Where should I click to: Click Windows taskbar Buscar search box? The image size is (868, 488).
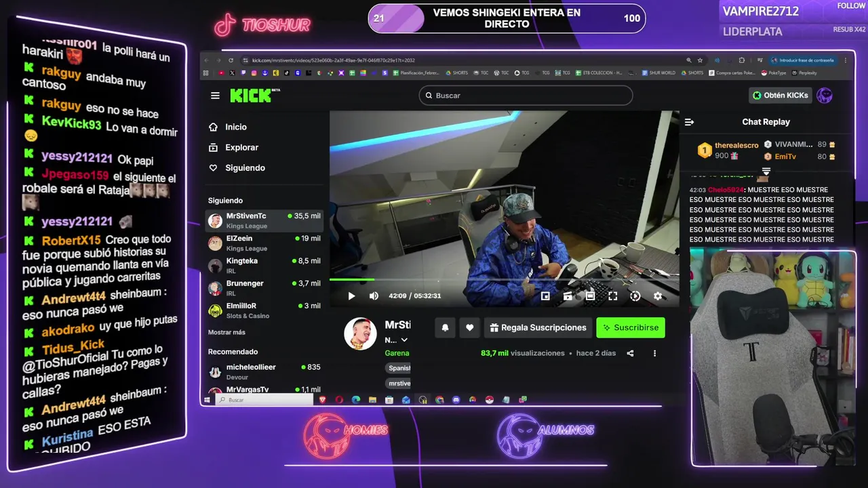tap(264, 400)
